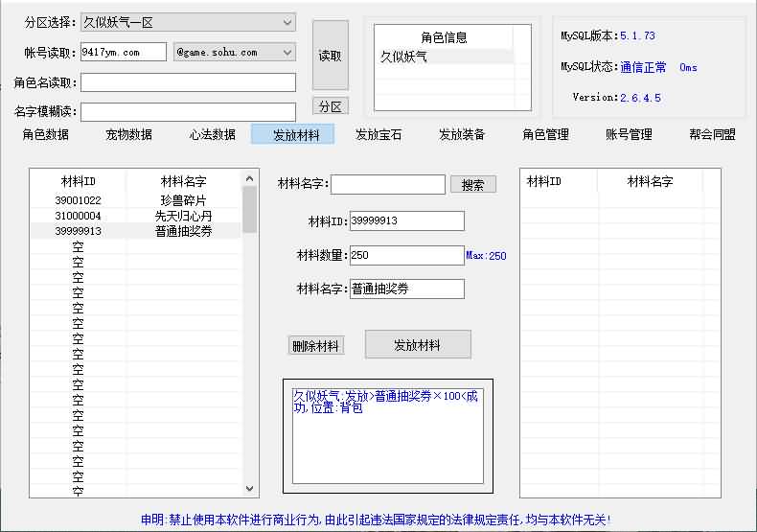Click the 读取 button
This screenshot has width=757, height=532.
coord(331,56)
